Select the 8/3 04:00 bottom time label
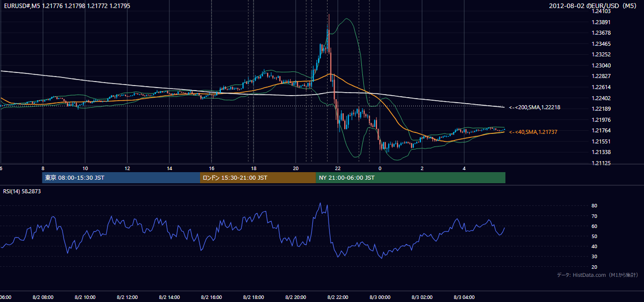Screen dimensions: 644x302 464,297
